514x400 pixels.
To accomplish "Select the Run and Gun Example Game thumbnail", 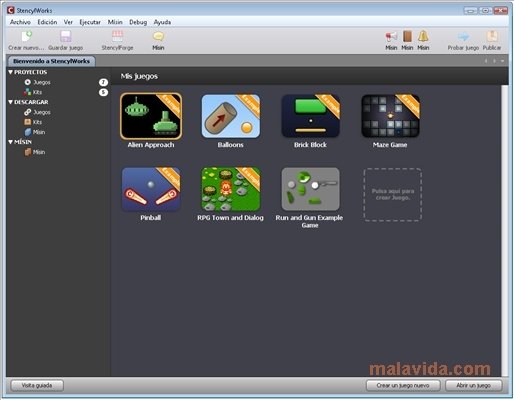I will click(x=310, y=189).
